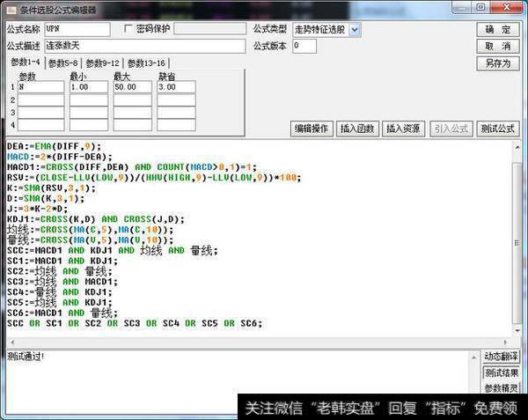The width and height of the screenshot is (528, 420).
Task: Click code editor scroll up arrow
Action: tap(517, 148)
